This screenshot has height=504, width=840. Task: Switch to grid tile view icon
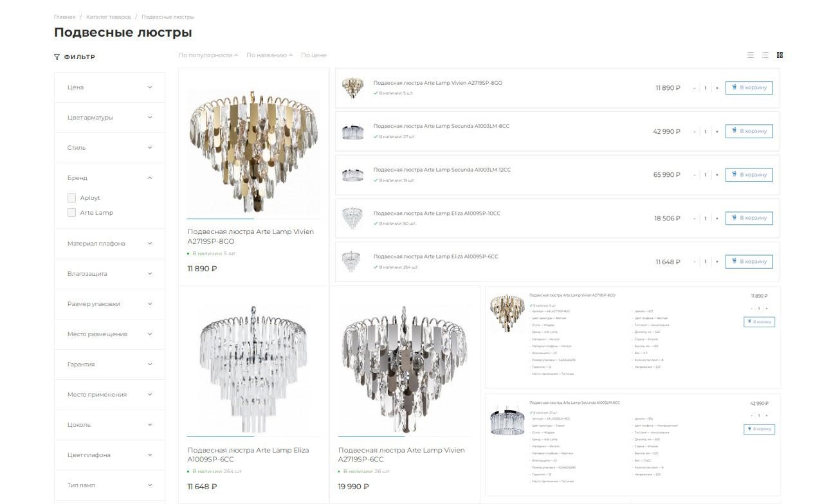click(x=780, y=55)
